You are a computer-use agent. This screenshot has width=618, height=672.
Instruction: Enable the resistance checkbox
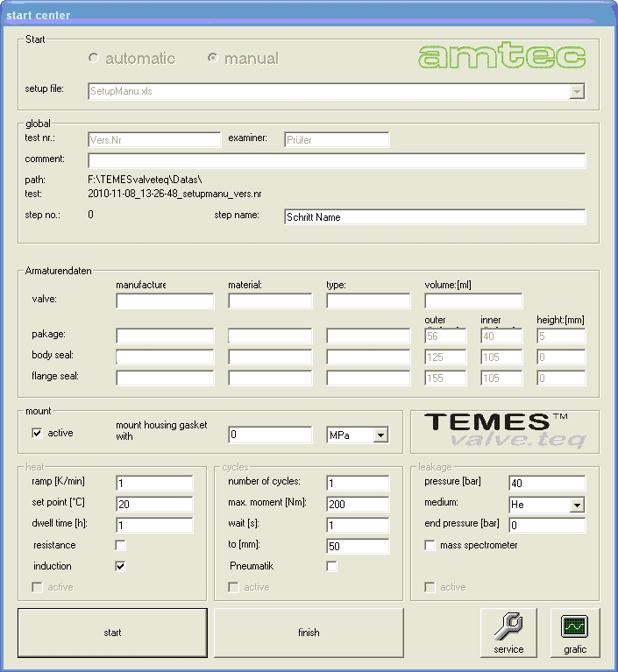click(120, 545)
